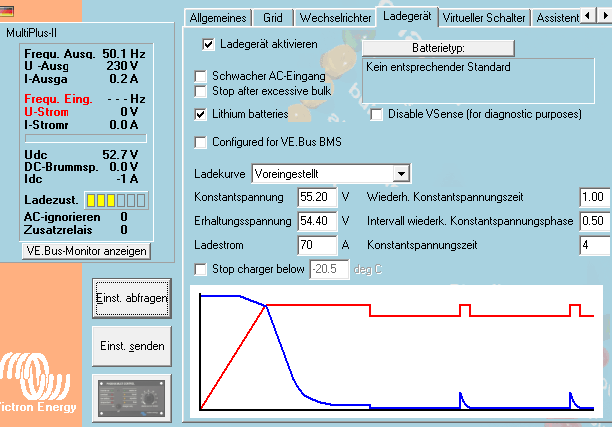
Task: Open the Ladekurve dropdown list
Action: (x=401, y=174)
